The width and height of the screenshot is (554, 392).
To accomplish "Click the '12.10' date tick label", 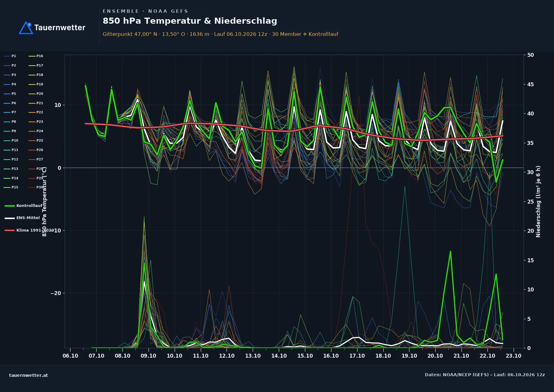I will [227, 356].
